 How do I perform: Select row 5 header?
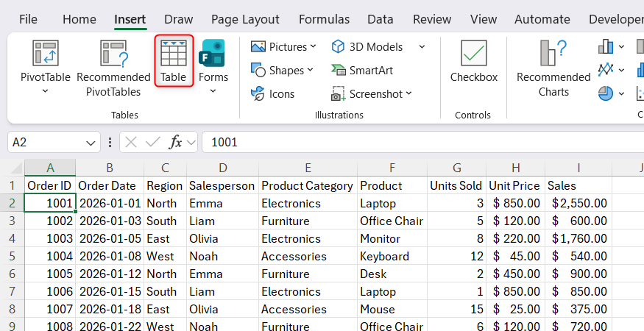tap(13, 256)
